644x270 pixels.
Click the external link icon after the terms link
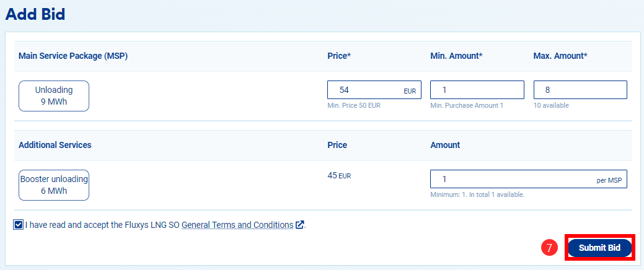[x=300, y=225]
